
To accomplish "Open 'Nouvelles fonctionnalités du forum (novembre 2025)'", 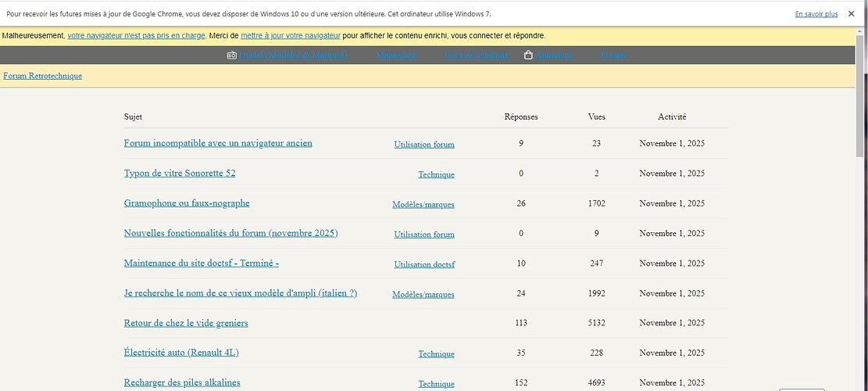I will (230, 233).
